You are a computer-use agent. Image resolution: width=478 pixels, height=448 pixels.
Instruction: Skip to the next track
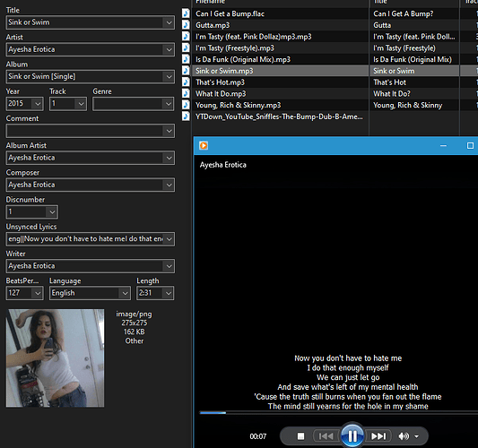click(x=378, y=436)
